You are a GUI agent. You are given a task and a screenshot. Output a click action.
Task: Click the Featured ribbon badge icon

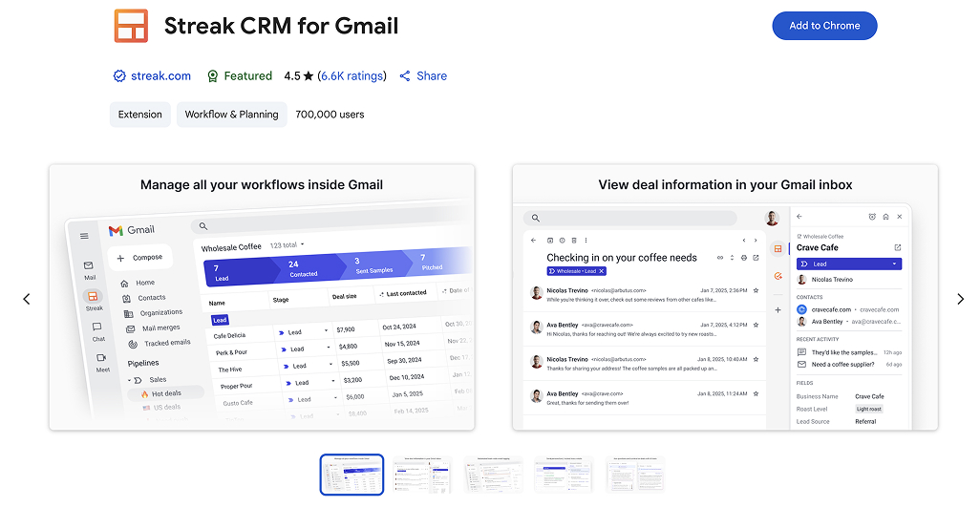212,76
